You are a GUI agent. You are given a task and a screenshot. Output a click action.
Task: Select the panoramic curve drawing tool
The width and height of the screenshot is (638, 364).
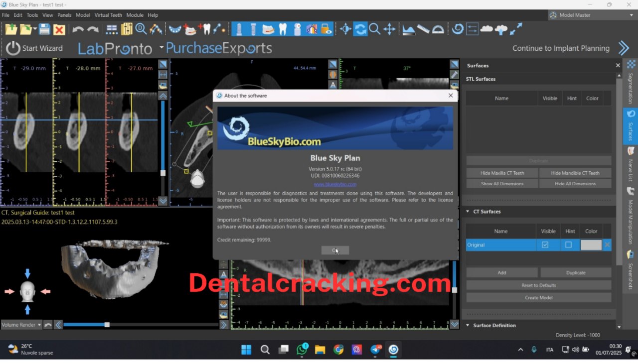[x=156, y=29]
